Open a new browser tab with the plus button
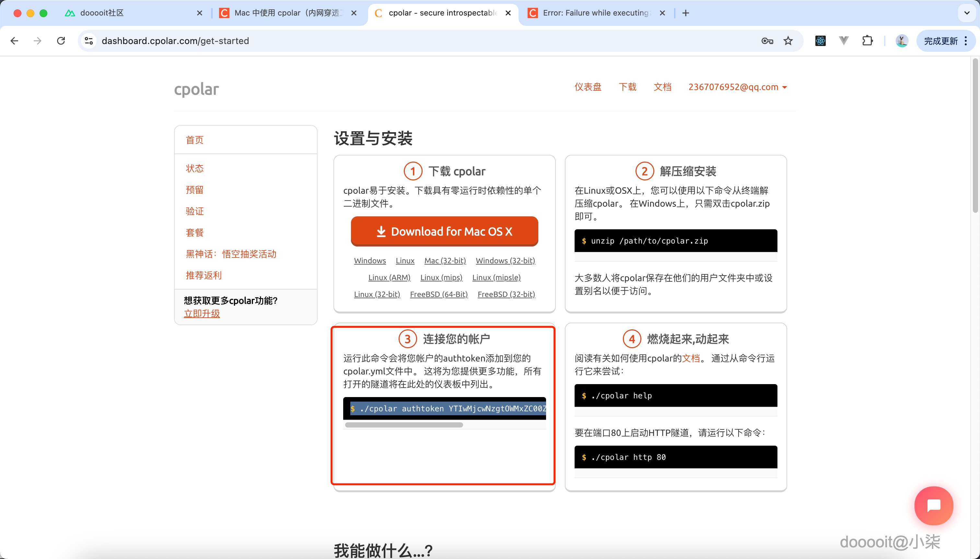The height and width of the screenshot is (559, 980). [686, 13]
